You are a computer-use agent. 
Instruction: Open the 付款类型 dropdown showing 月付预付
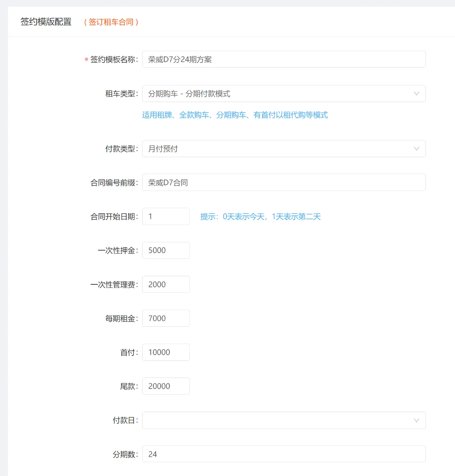click(x=284, y=149)
